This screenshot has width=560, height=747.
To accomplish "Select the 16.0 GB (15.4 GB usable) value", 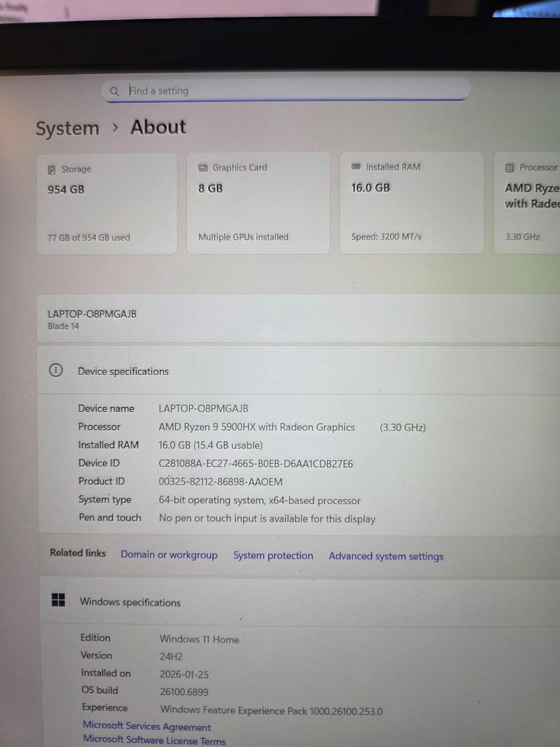I will pos(210,445).
